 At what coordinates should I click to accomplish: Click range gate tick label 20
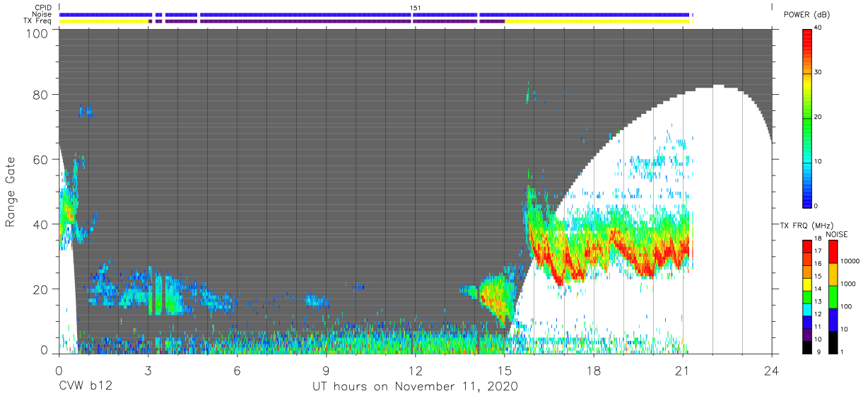click(41, 289)
